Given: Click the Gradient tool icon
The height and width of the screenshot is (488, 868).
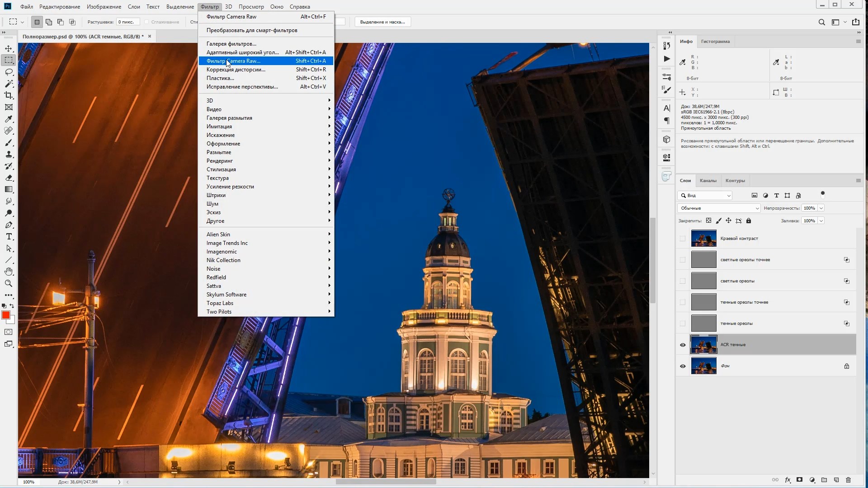Looking at the screenshot, I should click(8, 190).
